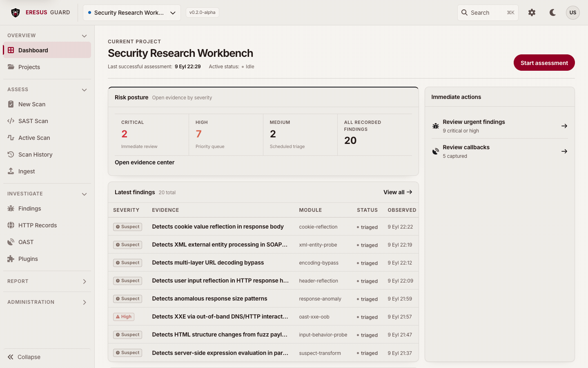588x368 pixels.
Task: Click the encoding-bypass module cell
Action: pos(318,263)
